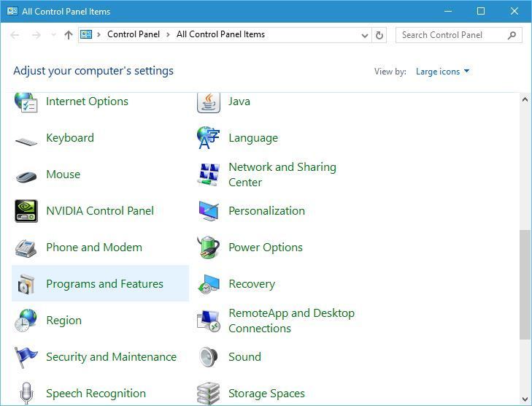This screenshot has height=406, width=532.
Task: Click the Network and Sharing Center icon
Action: pos(208,175)
